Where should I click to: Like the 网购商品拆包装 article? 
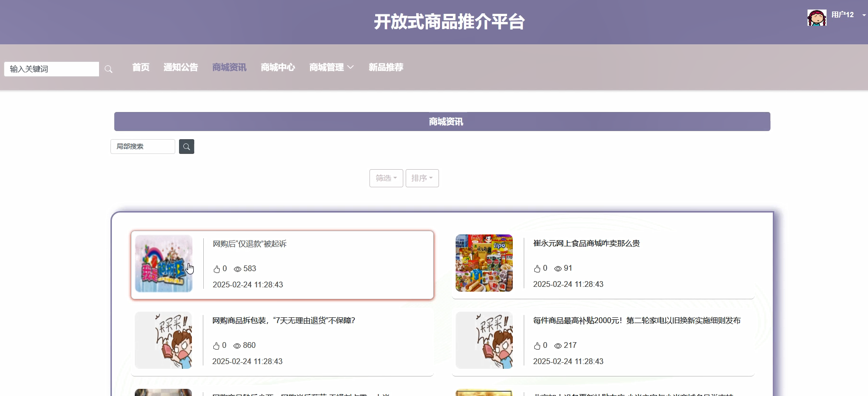[x=216, y=346]
